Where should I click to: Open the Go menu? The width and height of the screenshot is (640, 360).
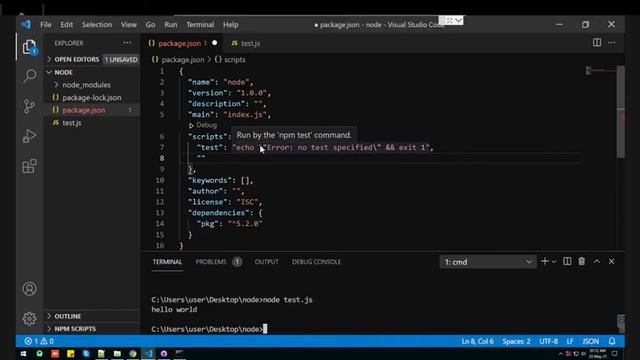coord(151,24)
